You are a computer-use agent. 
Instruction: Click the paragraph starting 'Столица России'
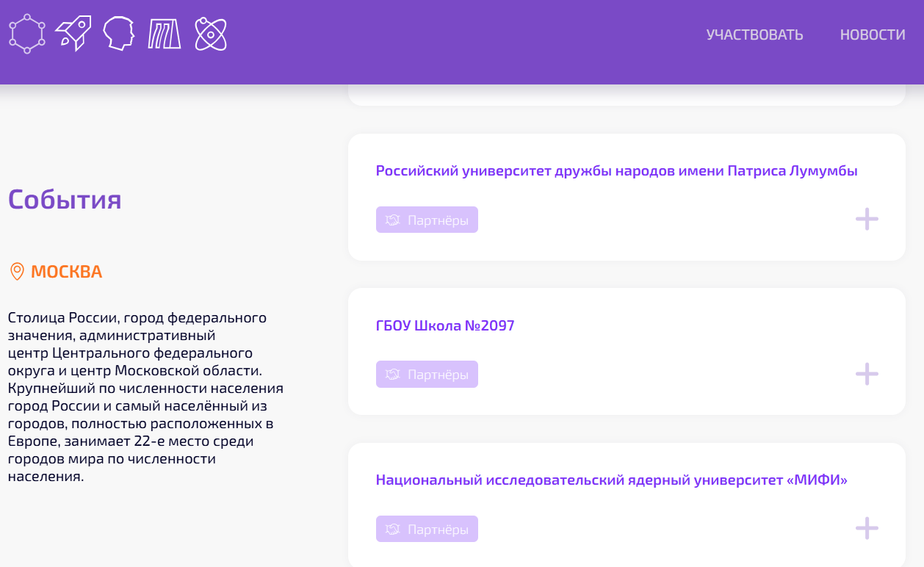click(x=145, y=397)
